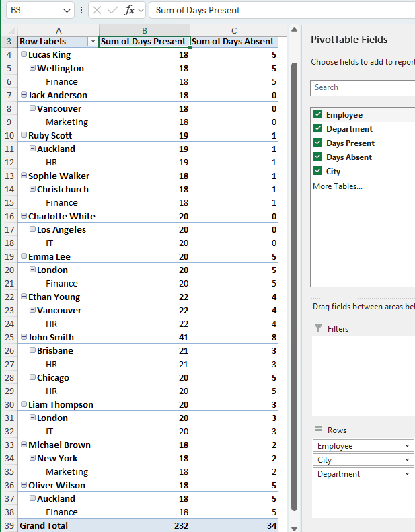Uncheck the Employee field checkbox
This screenshot has height=532, width=415.
point(318,115)
